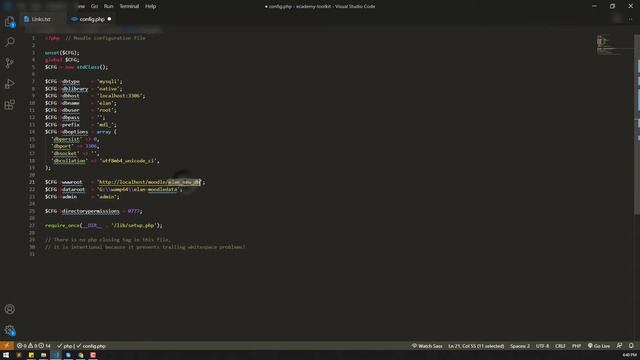Click the vertical editor scrollbar
The image size is (640, 360).
[x=637, y=124]
